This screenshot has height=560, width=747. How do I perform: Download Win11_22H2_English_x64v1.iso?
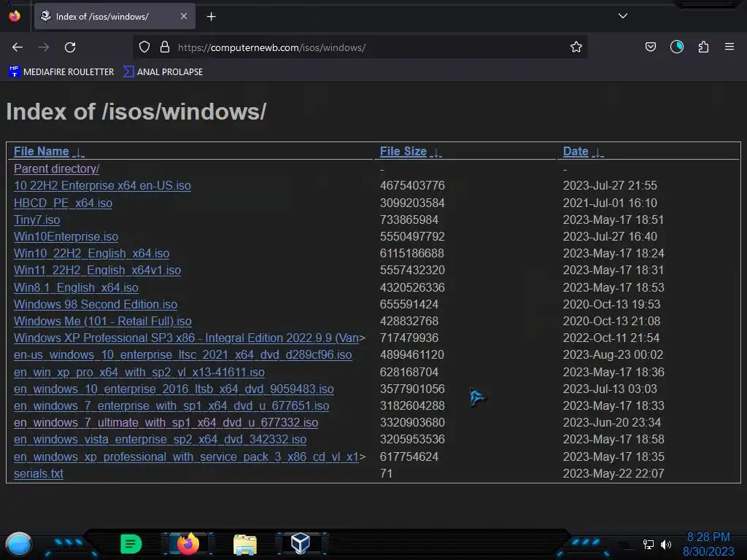[x=97, y=270]
